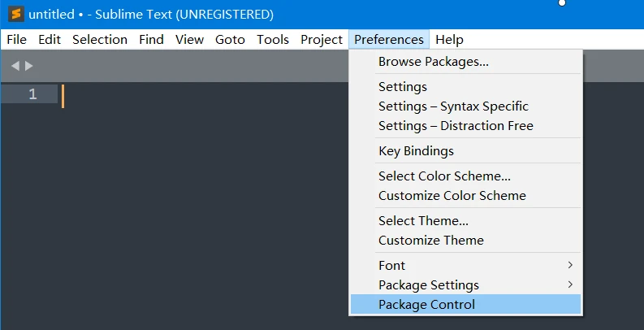This screenshot has width=644, height=330.
Task: Select Settings – Syntax Specific
Action: (x=453, y=106)
